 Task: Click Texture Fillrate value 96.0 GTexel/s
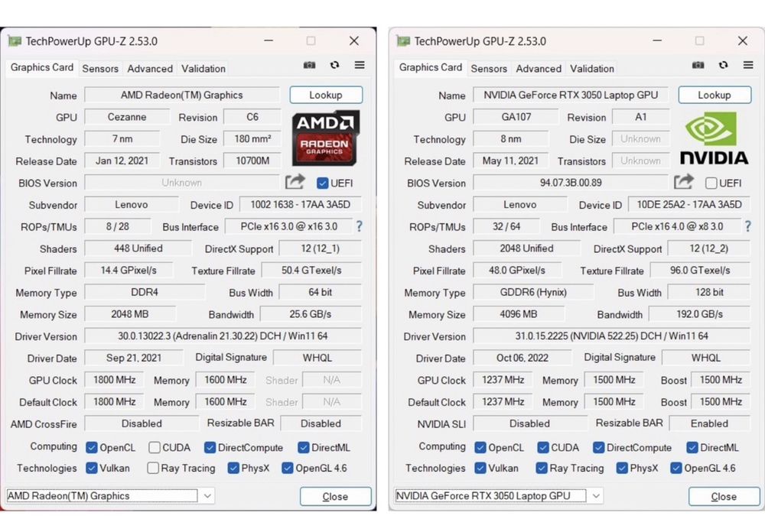click(x=700, y=270)
